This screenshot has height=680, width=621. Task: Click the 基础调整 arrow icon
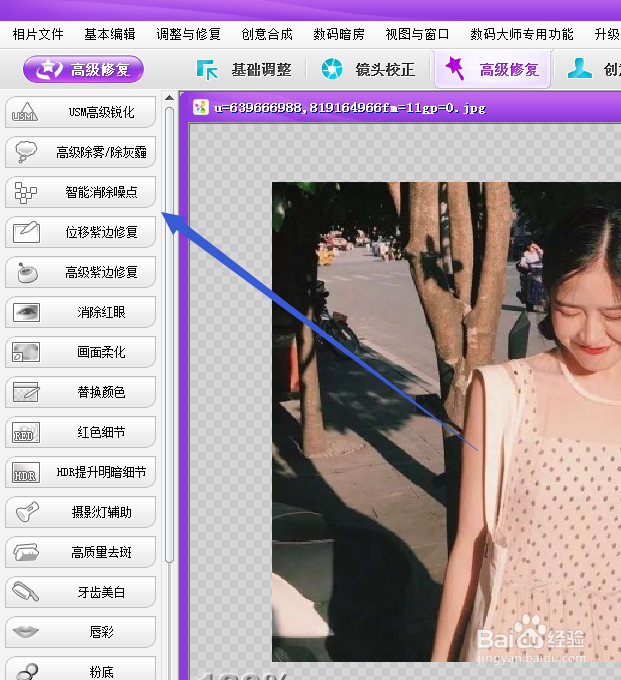pos(207,69)
